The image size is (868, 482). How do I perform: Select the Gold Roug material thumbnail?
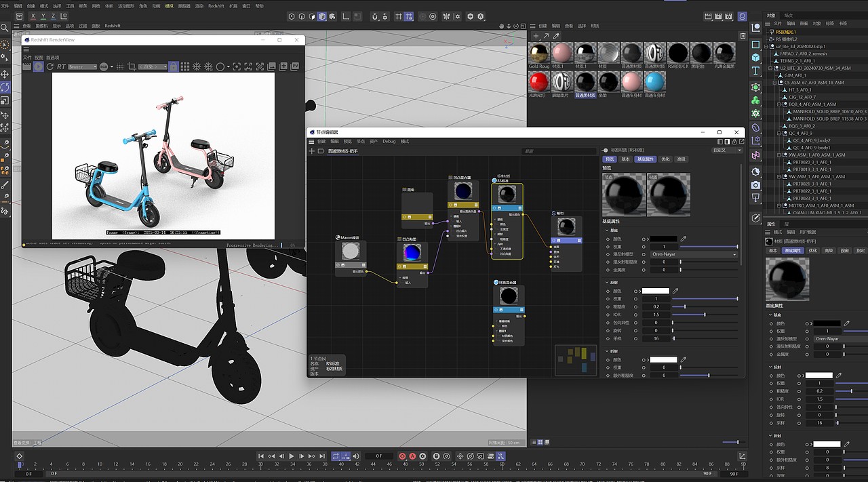(539, 52)
